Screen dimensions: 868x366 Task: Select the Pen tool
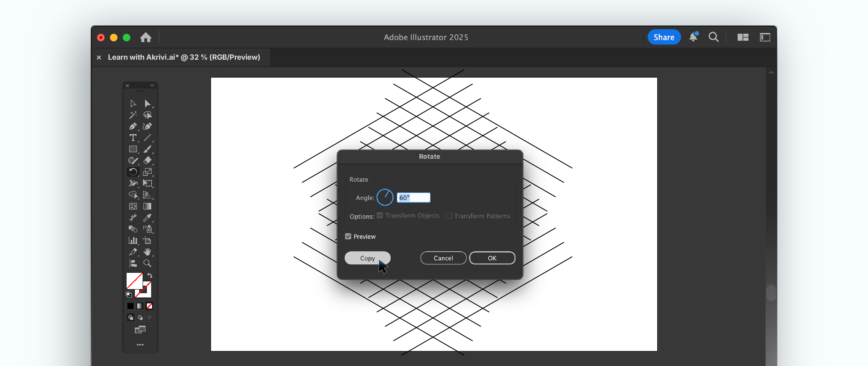click(133, 126)
